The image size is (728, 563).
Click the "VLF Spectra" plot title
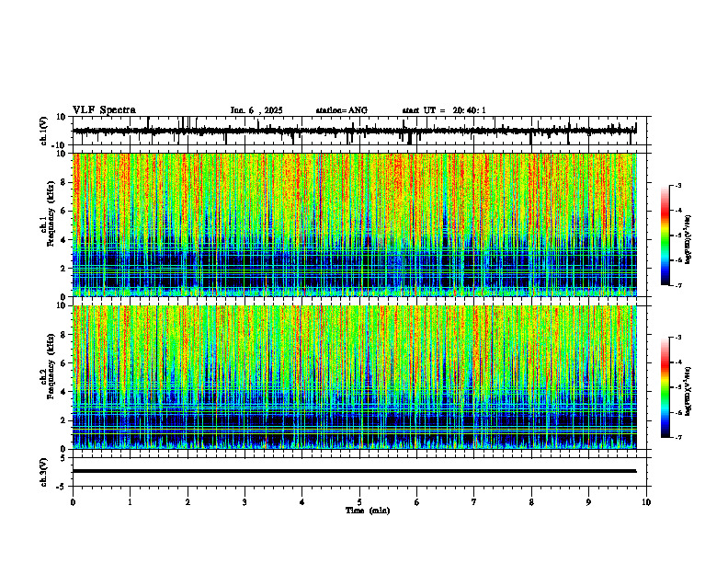[x=104, y=110]
